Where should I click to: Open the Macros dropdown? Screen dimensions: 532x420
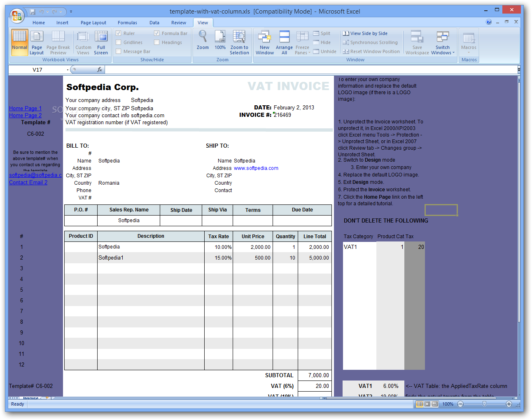click(x=469, y=42)
